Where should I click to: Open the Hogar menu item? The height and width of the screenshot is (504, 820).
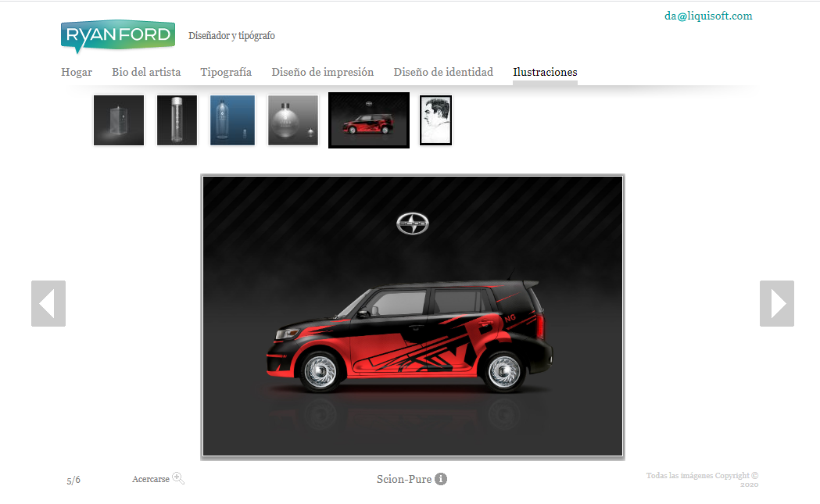pyautogui.click(x=77, y=72)
